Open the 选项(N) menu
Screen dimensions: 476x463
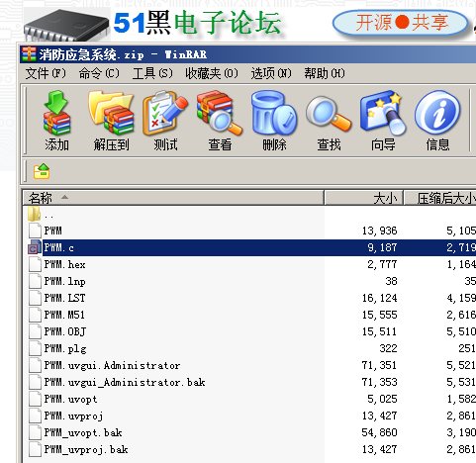tap(271, 73)
